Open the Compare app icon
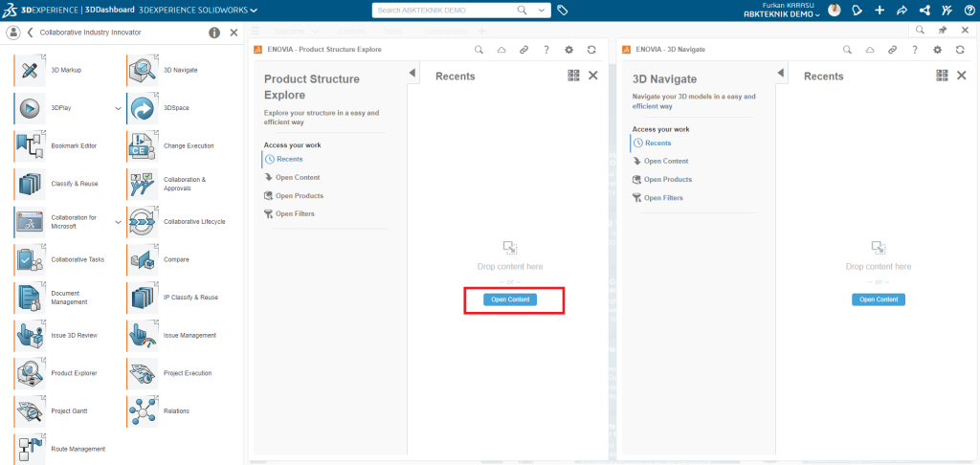980x465 pixels. click(x=143, y=259)
